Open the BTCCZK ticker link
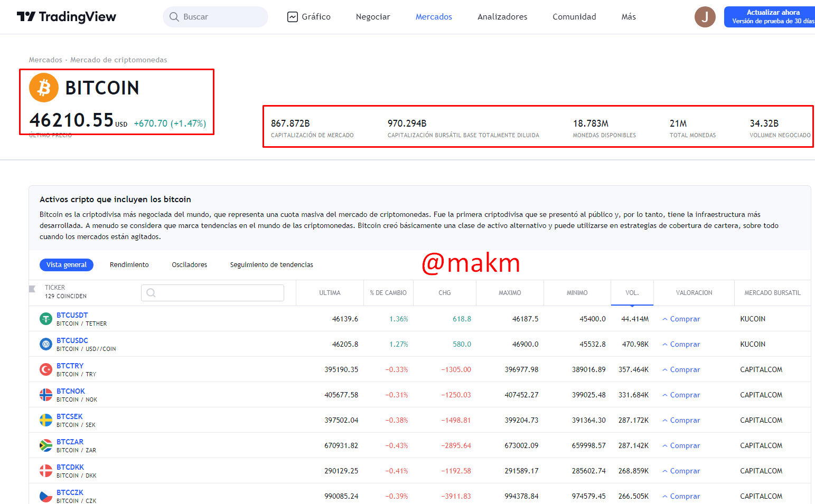This screenshot has height=504, width=815. pyautogui.click(x=70, y=492)
